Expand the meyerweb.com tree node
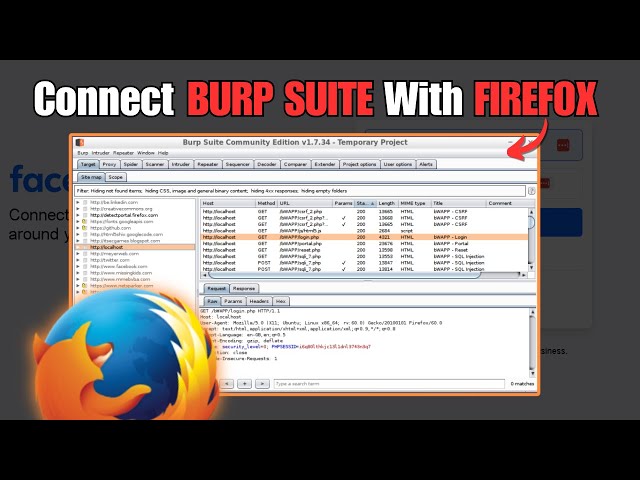640x480 pixels. tap(78, 254)
